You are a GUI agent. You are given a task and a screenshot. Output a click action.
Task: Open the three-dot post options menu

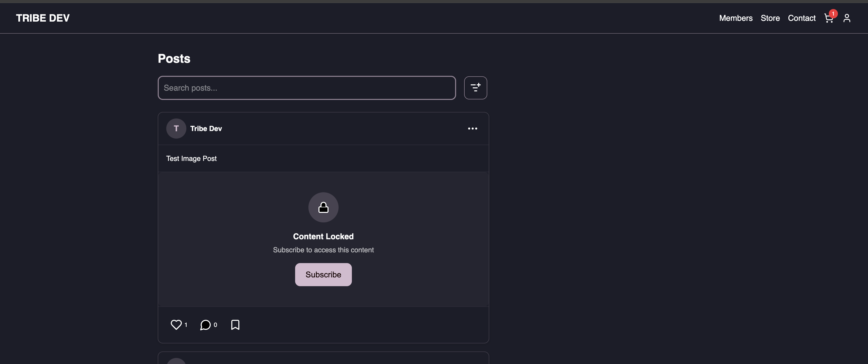472,129
